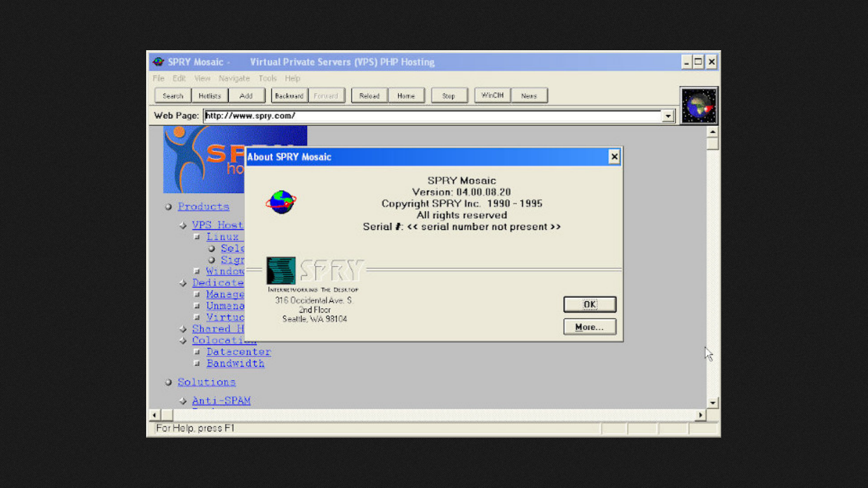The height and width of the screenshot is (488, 868).
Task: Open the Edit menu
Action: point(179,78)
